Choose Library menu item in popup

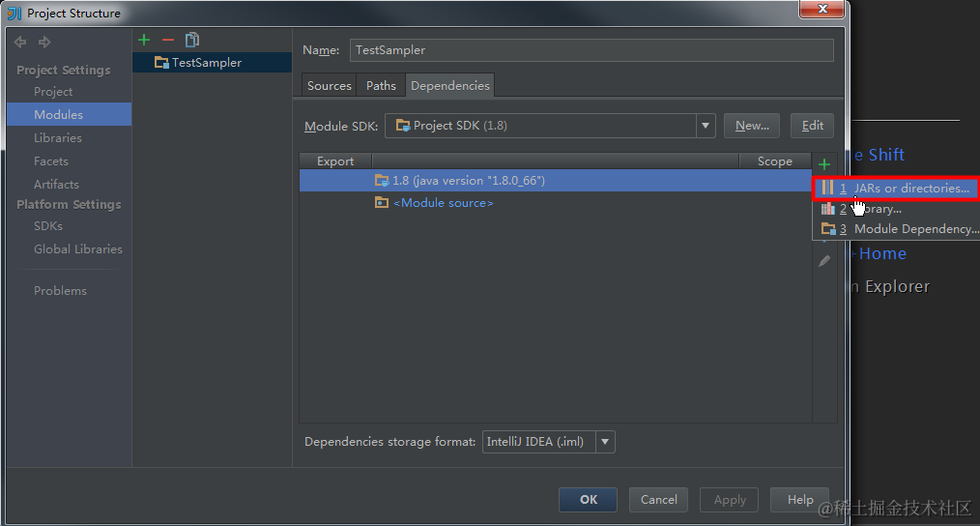tap(896, 209)
